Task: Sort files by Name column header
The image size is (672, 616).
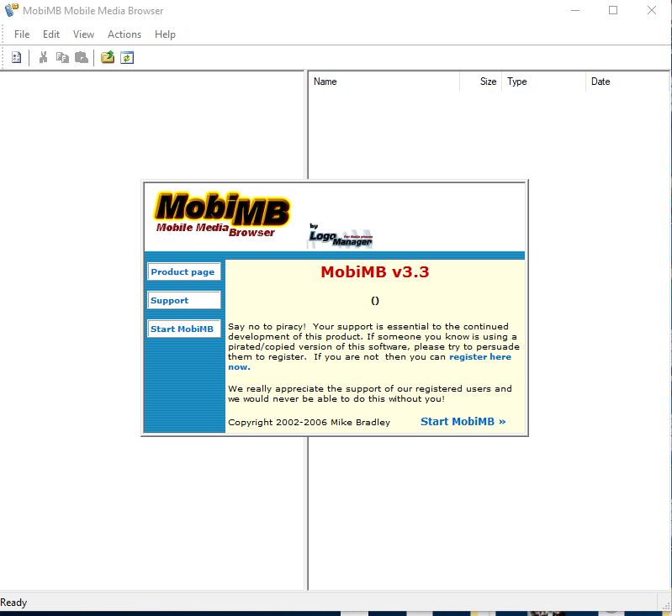Action: 384,82
